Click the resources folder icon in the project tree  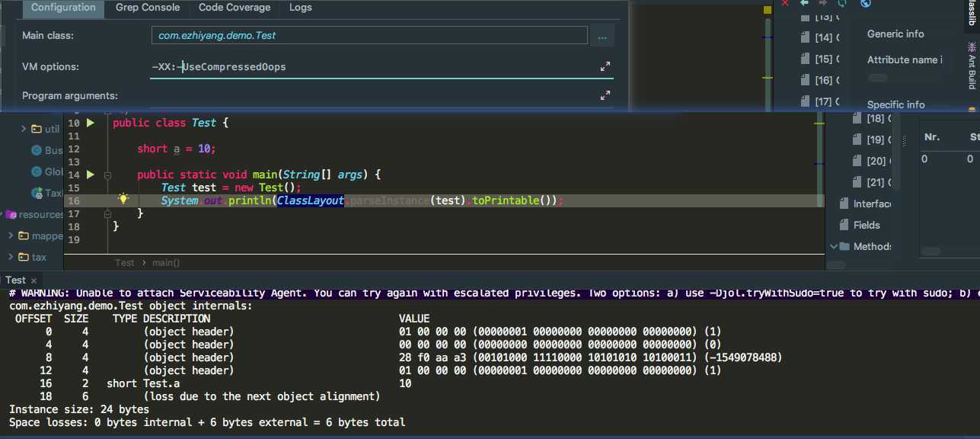11,214
